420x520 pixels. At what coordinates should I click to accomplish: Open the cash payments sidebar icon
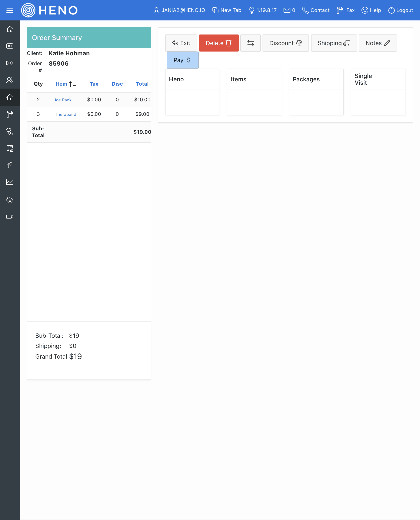(x=10, y=63)
